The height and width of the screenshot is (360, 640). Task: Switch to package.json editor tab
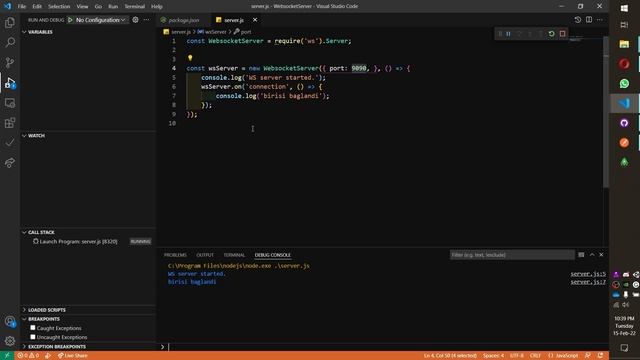pos(184,20)
